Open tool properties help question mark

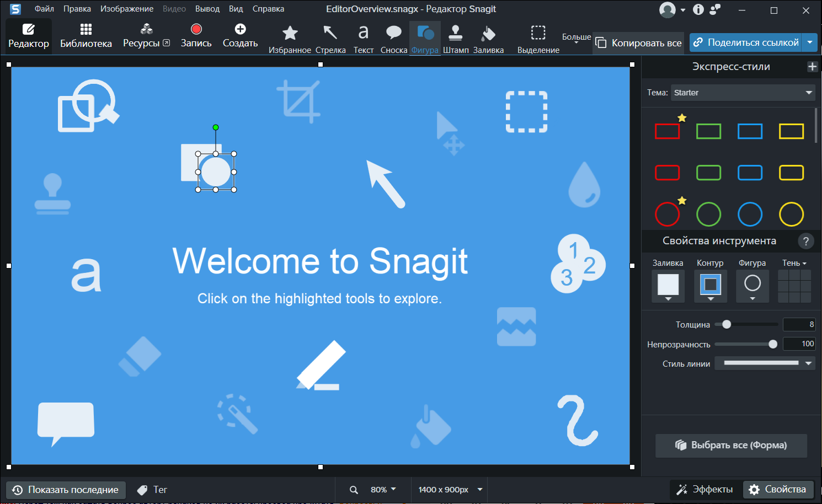pos(805,241)
